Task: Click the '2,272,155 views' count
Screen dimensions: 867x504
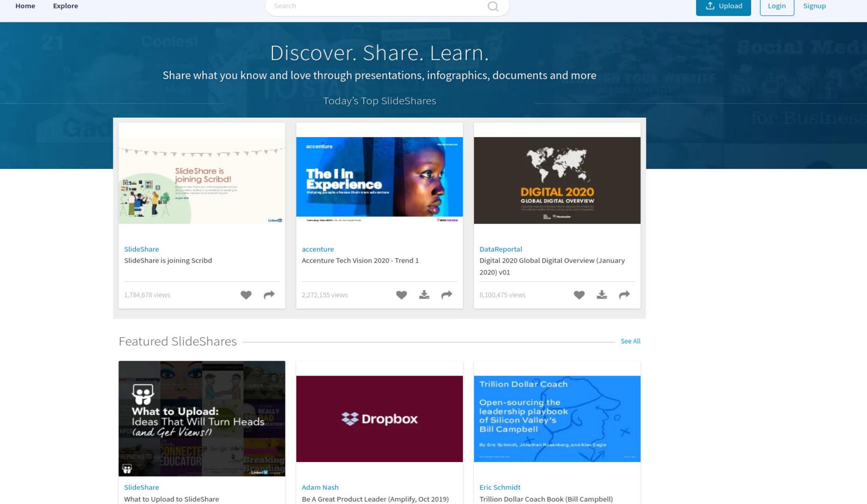Action: (x=325, y=295)
